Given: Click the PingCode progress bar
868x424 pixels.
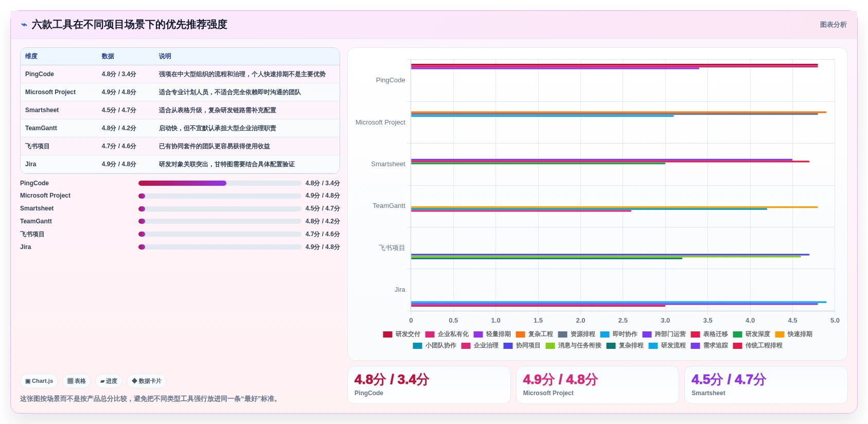Looking at the screenshot, I should tap(220, 183).
